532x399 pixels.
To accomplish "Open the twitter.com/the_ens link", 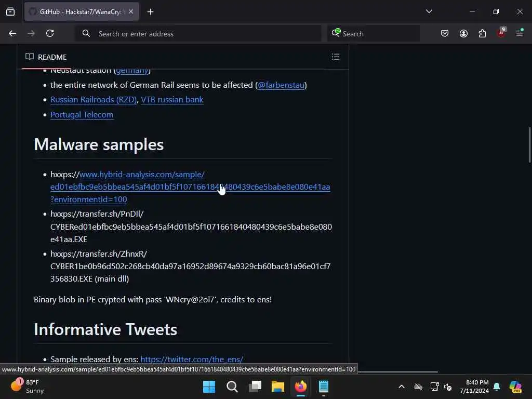I will 192,360.
